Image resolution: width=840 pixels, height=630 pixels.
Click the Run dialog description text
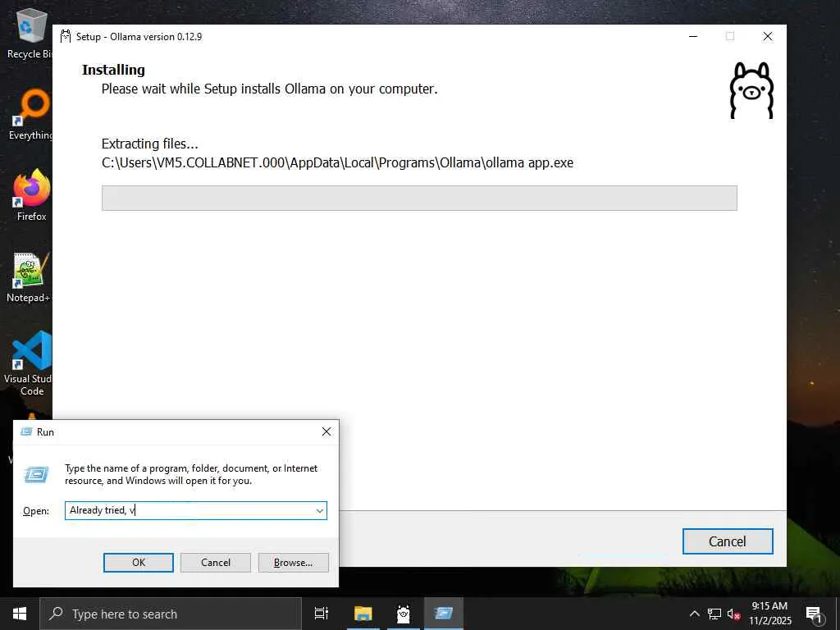pyautogui.click(x=191, y=474)
